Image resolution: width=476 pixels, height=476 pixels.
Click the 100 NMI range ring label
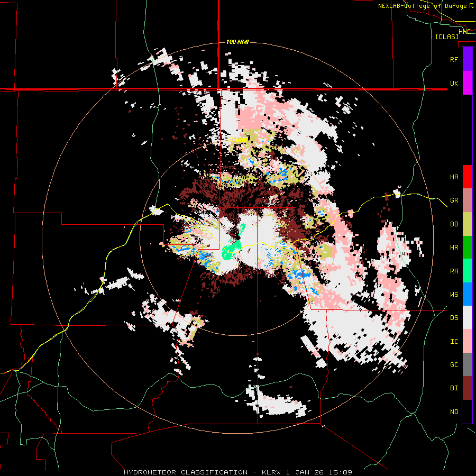click(237, 42)
